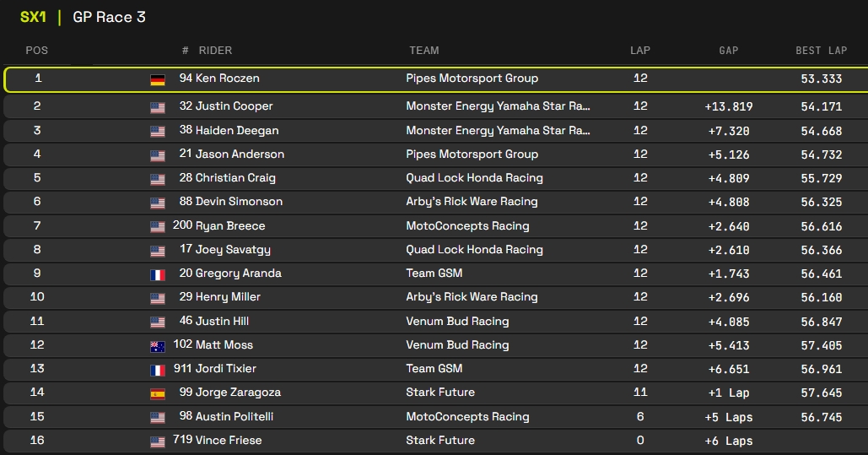Click the Australian flag beside Matt Moss
The height and width of the screenshot is (455, 868).
pyautogui.click(x=158, y=346)
